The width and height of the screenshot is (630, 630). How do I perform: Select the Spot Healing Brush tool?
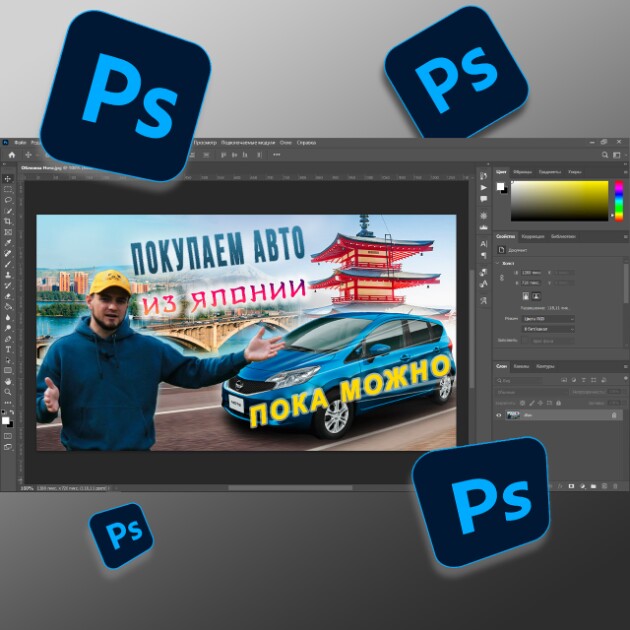point(8,254)
